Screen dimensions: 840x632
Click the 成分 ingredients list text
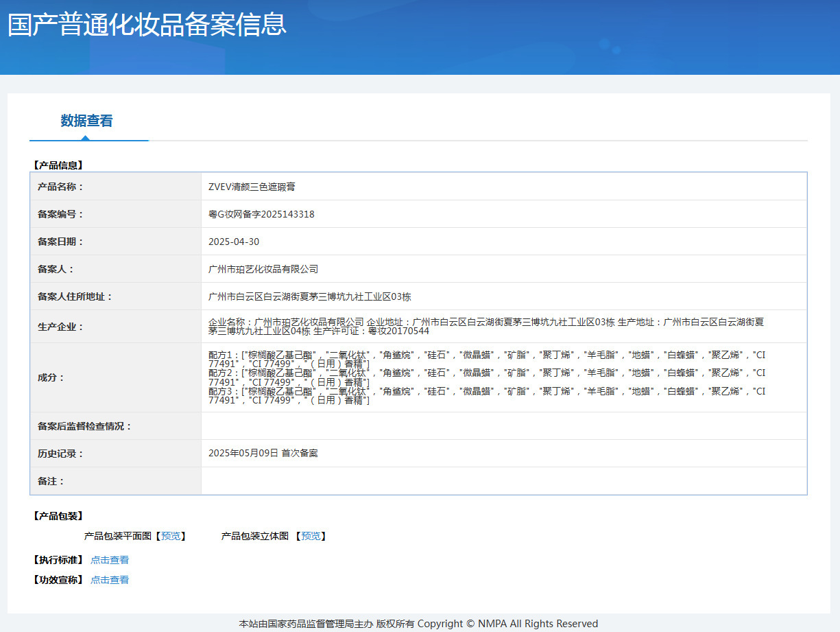[485, 377]
